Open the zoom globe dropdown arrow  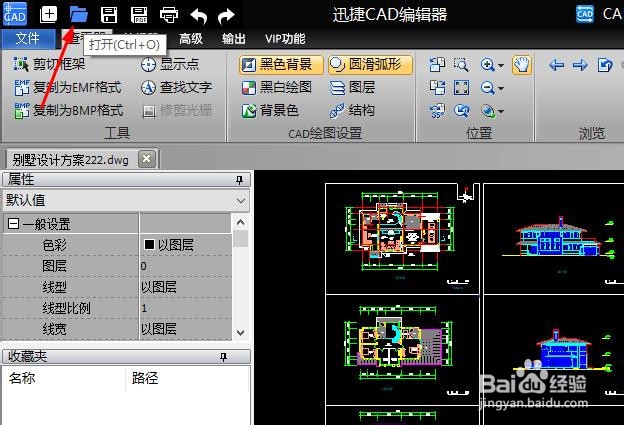(x=501, y=111)
